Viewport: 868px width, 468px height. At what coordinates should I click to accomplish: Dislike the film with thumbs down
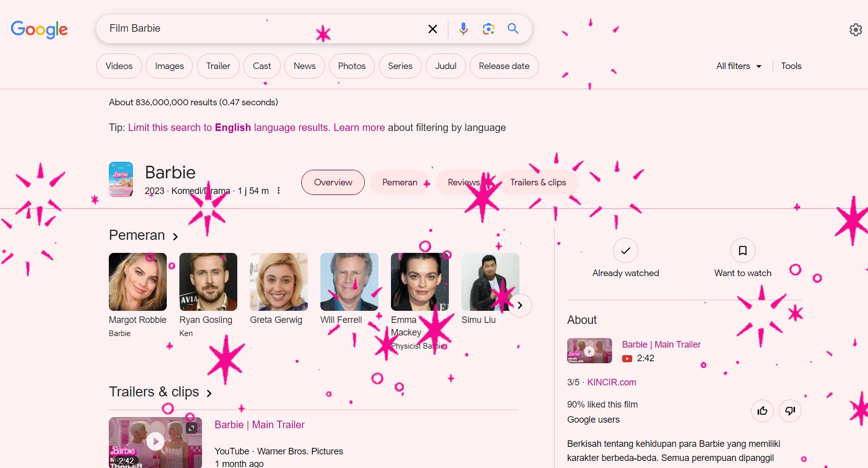click(x=790, y=411)
